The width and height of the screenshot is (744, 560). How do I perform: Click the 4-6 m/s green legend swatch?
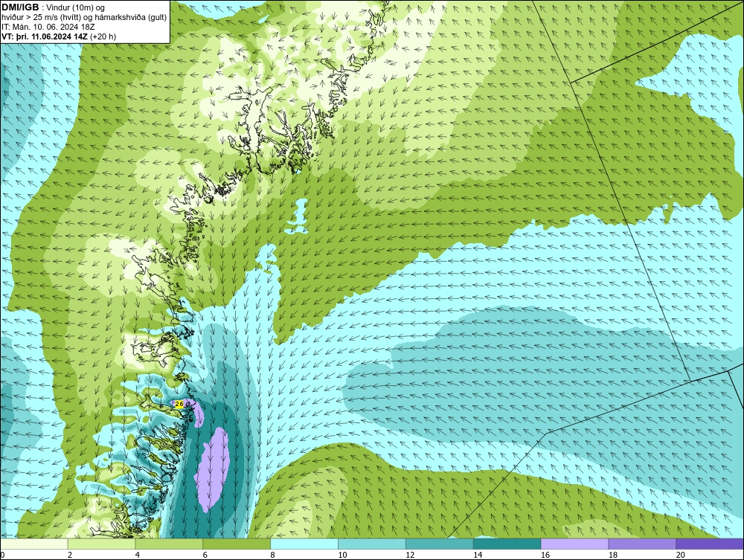pos(169,544)
